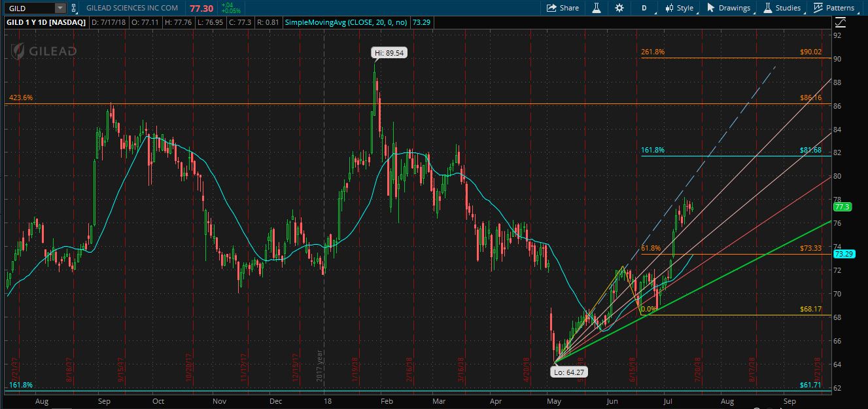Click the O: 77.11 open value

147,22
